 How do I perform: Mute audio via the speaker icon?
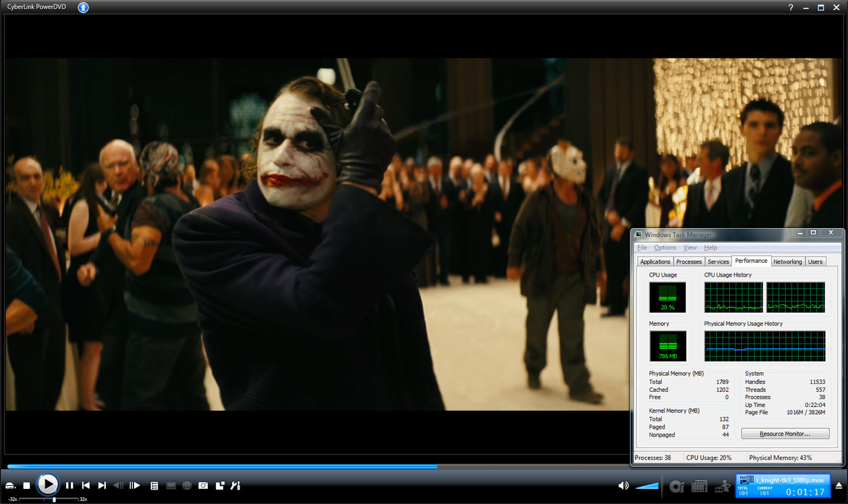click(x=623, y=486)
